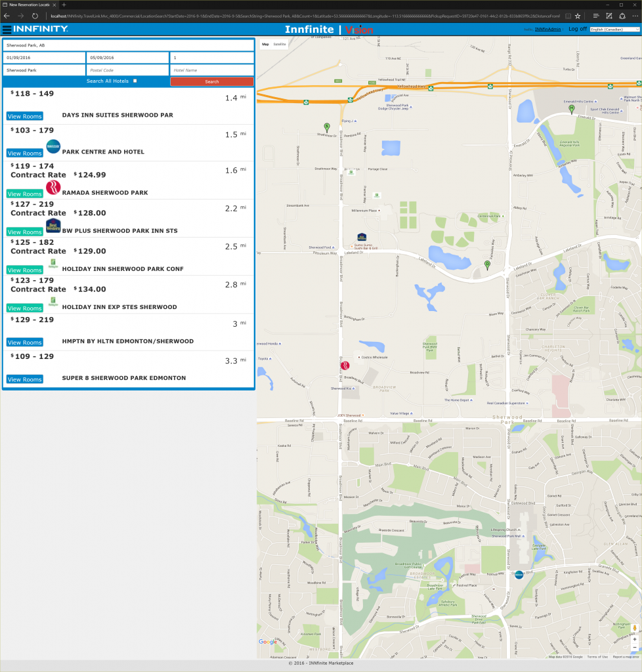Click the Ramada logo in hotel list
This screenshot has width=642, height=672.
click(53, 187)
